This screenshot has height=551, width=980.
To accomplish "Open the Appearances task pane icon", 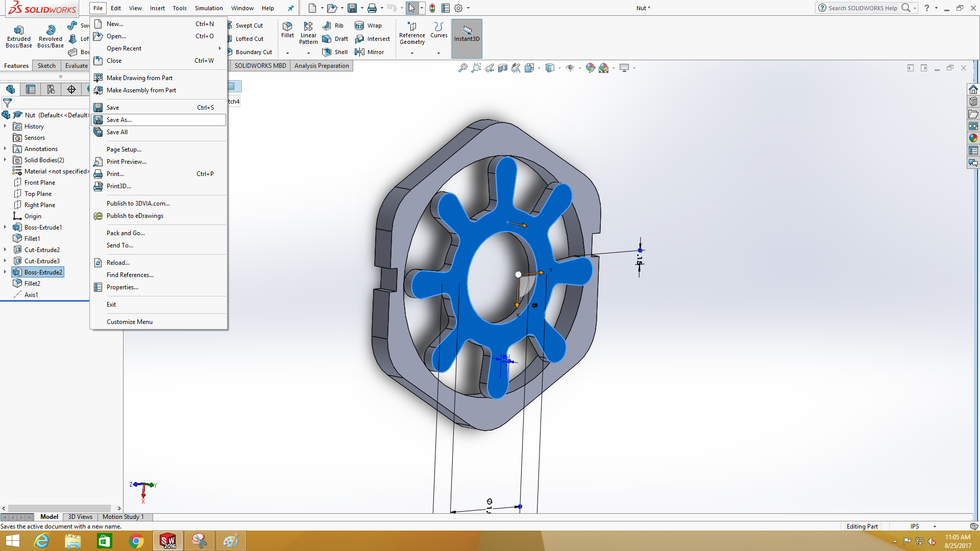I will click(x=973, y=138).
